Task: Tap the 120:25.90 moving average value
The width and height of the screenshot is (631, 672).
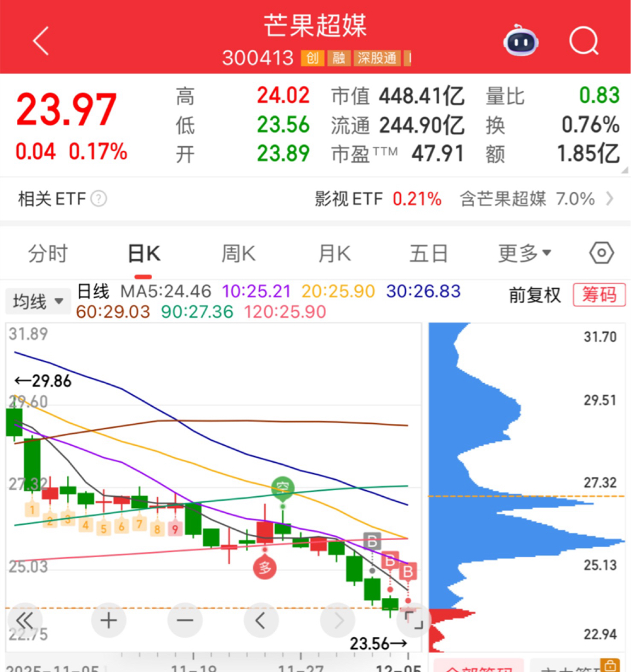Action: 285,312
